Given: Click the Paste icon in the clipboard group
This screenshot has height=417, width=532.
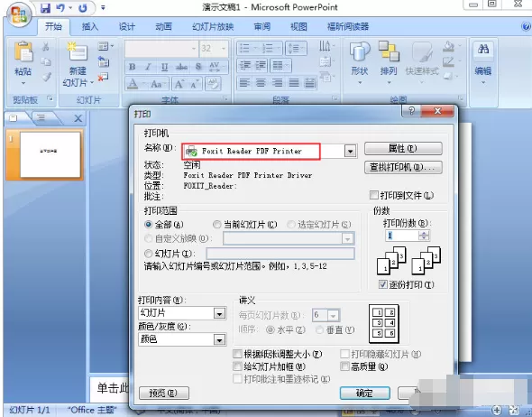Looking at the screenshot, I should click(x=23, y=51).
